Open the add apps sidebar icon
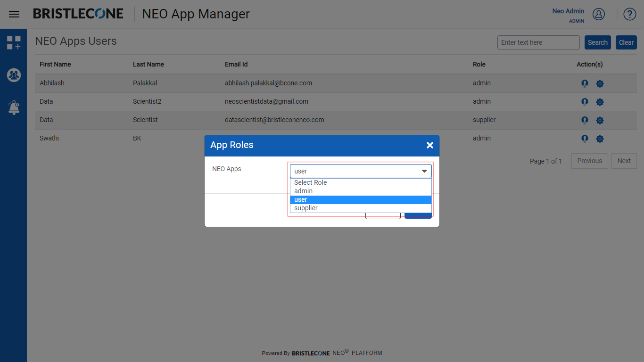 tap(14, 43)
